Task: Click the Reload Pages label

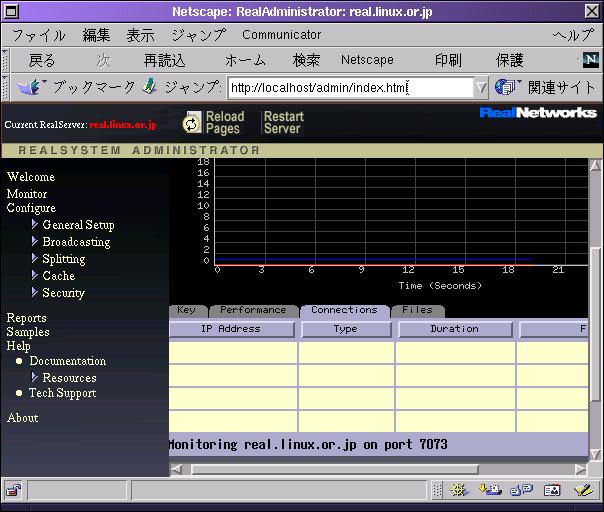Action: [225, 123]
